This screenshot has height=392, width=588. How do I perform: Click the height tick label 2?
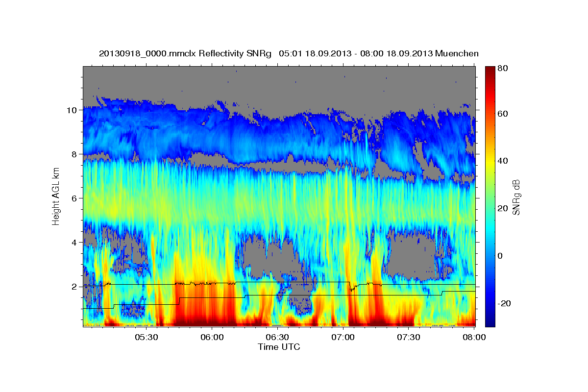coord(75,287)
